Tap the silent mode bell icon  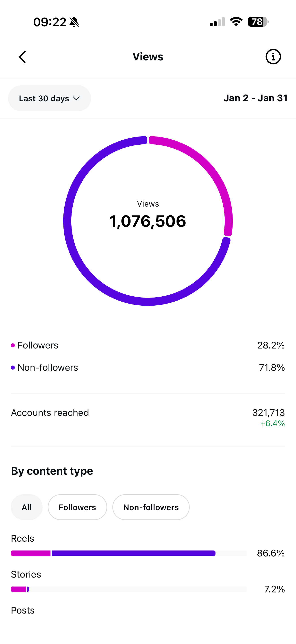point(74,22)
